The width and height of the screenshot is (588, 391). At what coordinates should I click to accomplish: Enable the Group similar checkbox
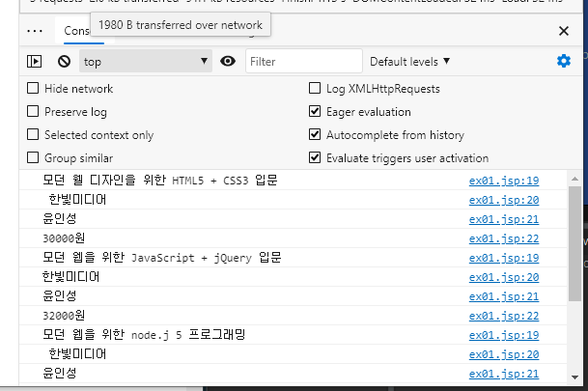33,157
